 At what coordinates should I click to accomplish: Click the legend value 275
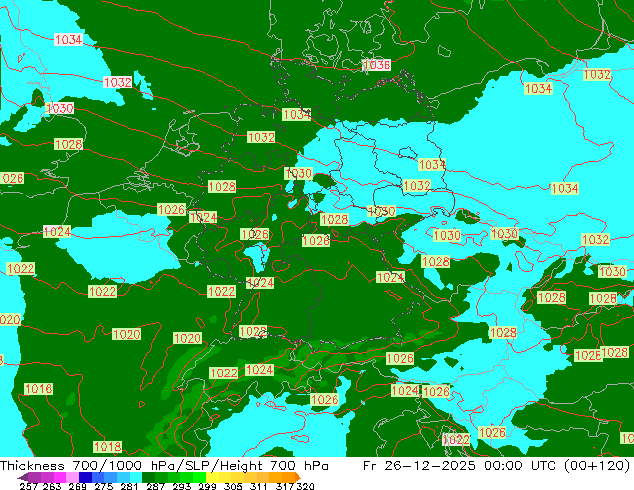[104, 486]
